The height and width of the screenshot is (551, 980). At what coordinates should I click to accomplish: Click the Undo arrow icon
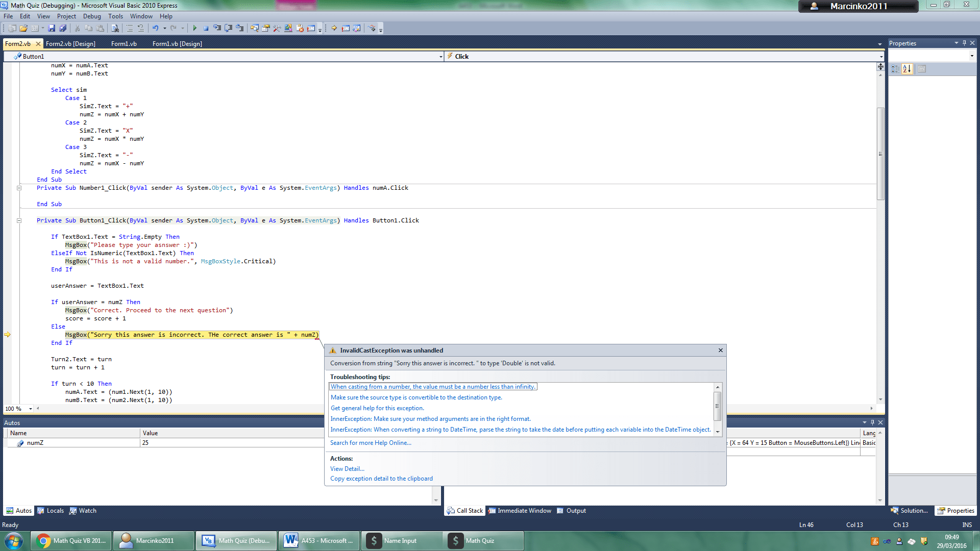155,29
